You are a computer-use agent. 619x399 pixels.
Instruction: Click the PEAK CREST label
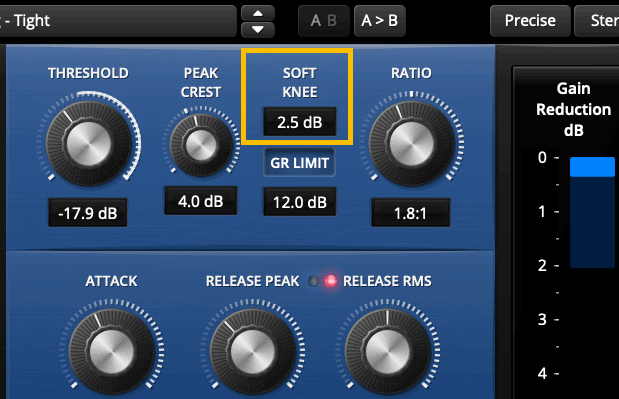coord(201,82)
